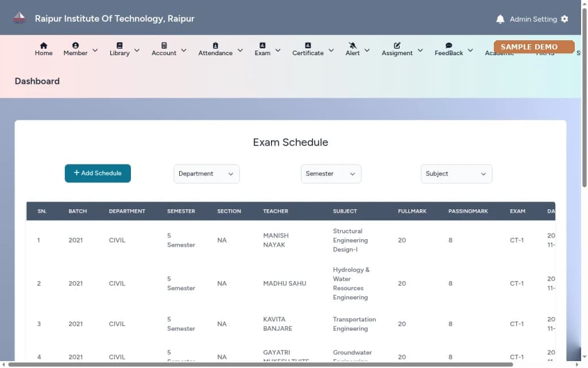Image resolution: width=588 pixels, height=368 pixels.
Task: Click the SUBJECT column header
Action: [345, 212]
